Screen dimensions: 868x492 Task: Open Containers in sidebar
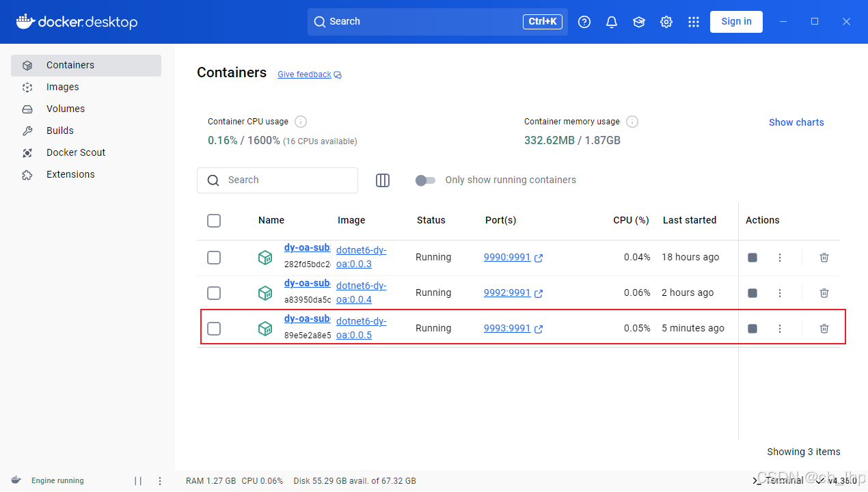(86, 66)
